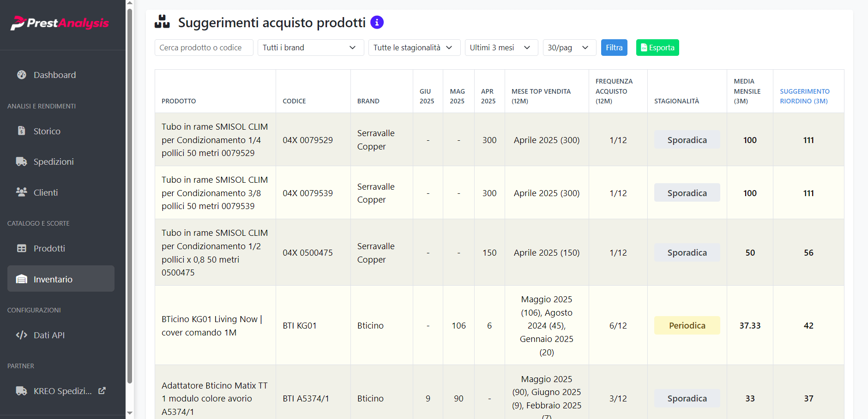Sort by Suggerimento Riordino (3M) column header

tap(804, 96)
